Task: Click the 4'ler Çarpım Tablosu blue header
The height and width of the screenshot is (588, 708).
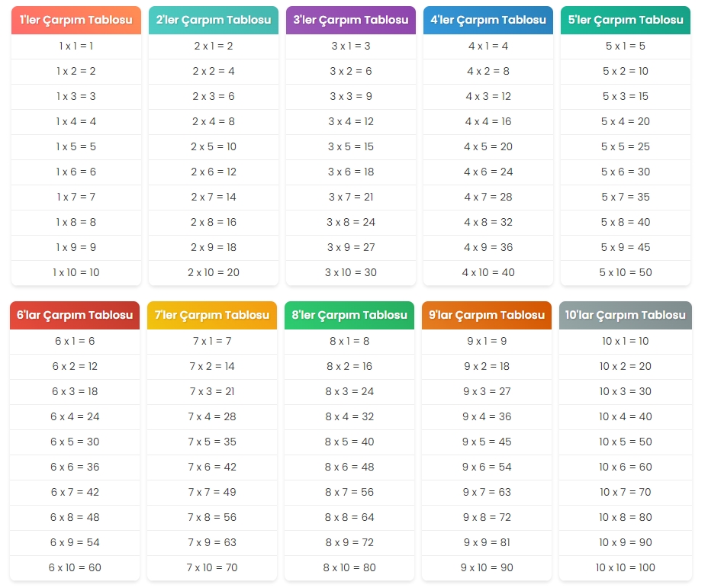Action: [488, 20]
